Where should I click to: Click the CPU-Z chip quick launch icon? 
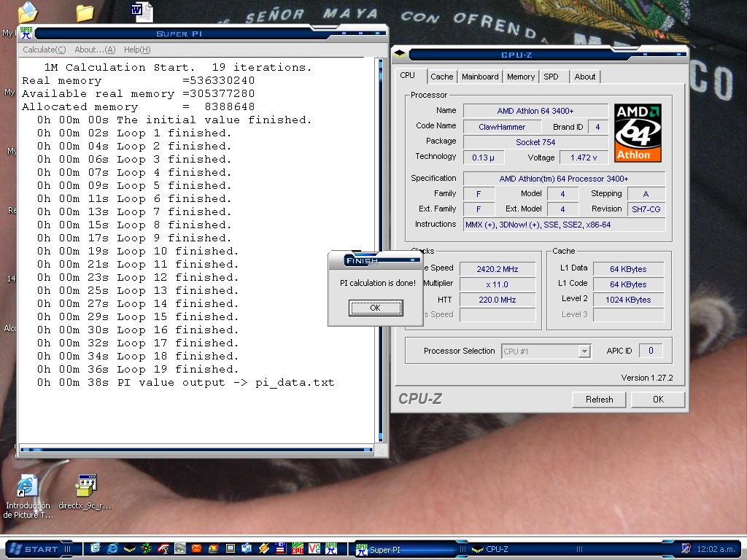click(130, 549)
